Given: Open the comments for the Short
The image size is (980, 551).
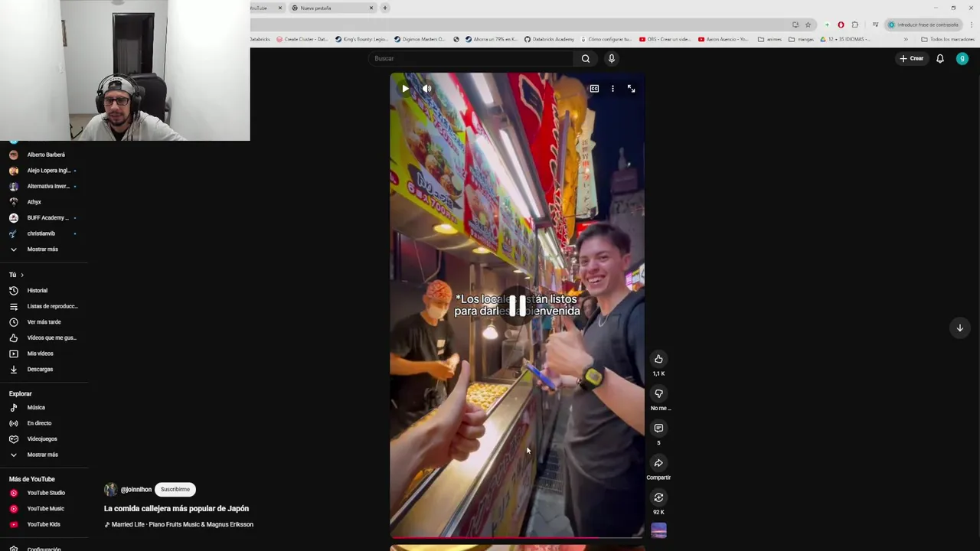Looking at the screenshot, I should pos(658,428).
